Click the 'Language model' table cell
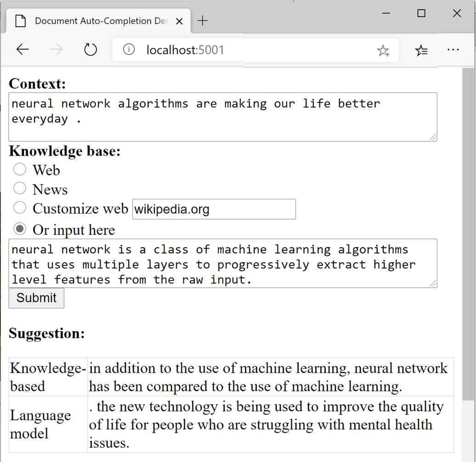The image size is (476, 462). coord(48,424)
